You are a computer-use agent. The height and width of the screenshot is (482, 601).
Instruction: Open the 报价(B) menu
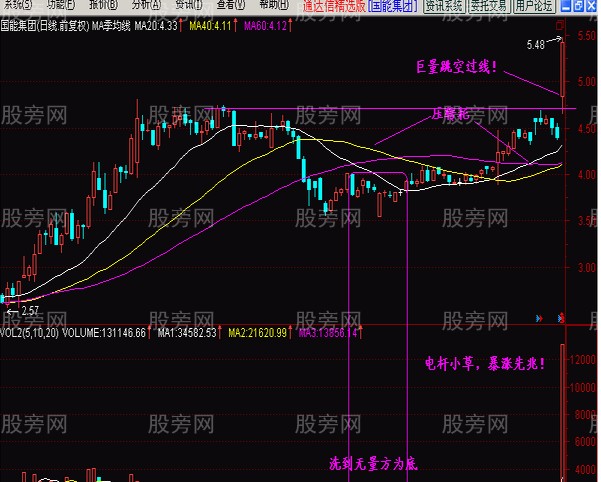[103, 5]
